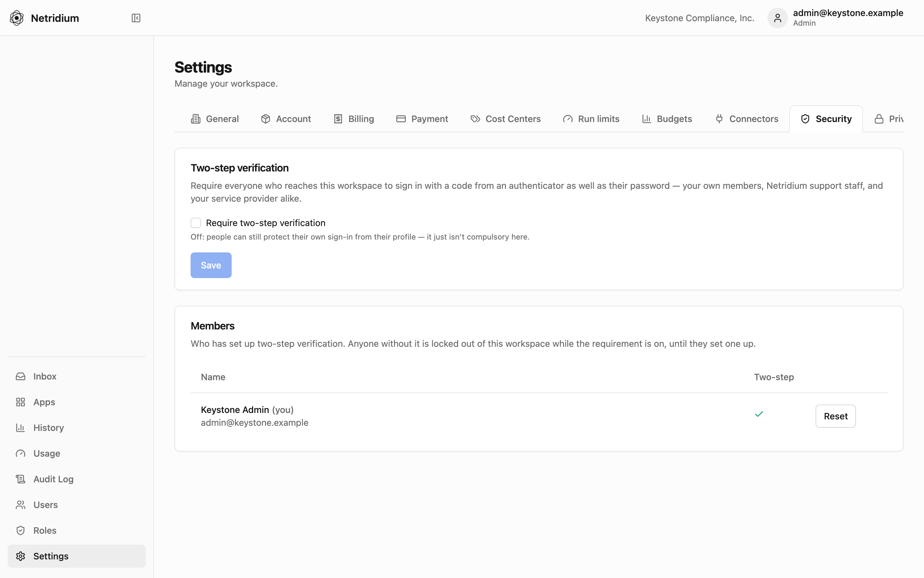The height and width of the screenshot is (578, 924).
Task: Click the Security shield check icon
Action: (x=805, y=119)
